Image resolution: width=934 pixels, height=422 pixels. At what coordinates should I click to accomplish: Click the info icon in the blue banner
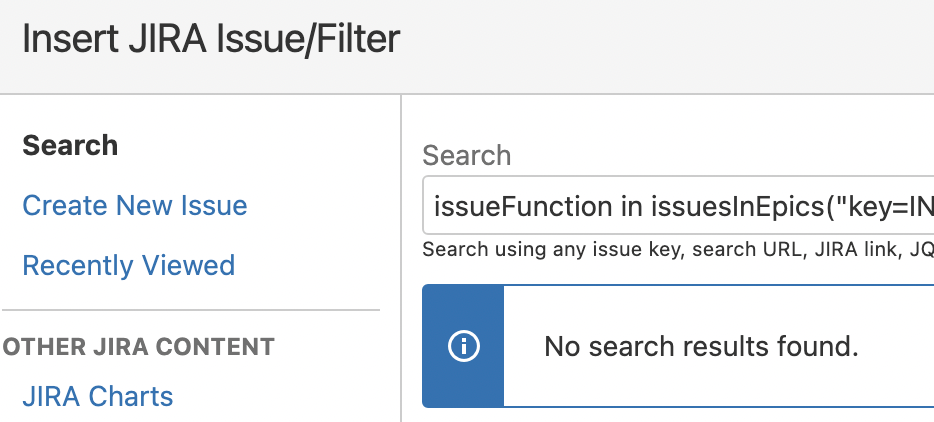[x=463, y=346]
